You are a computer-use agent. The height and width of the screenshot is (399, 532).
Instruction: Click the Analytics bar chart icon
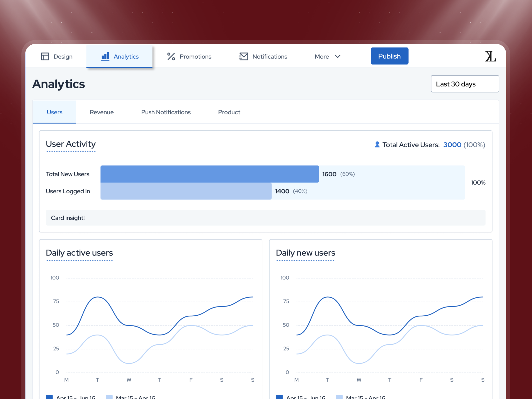[105, 56]
